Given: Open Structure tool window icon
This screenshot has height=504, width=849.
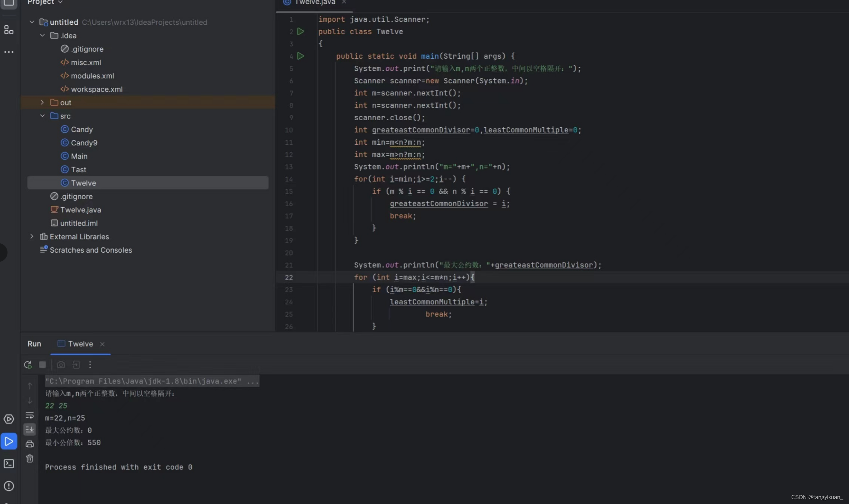Looking at the screenshot, I should (9, 30).
